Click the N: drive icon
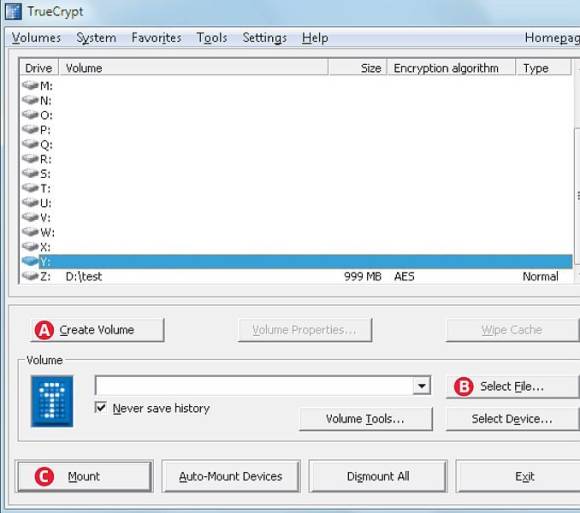Screen dimensions: 580x513 pos(30,100)
